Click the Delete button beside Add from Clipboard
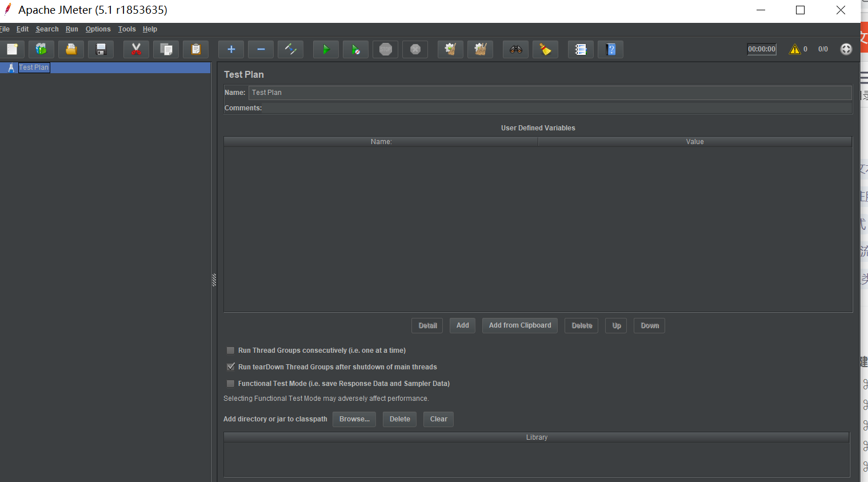Image resolution: width=868 pixels, height=482 pixels. [582, 326]
